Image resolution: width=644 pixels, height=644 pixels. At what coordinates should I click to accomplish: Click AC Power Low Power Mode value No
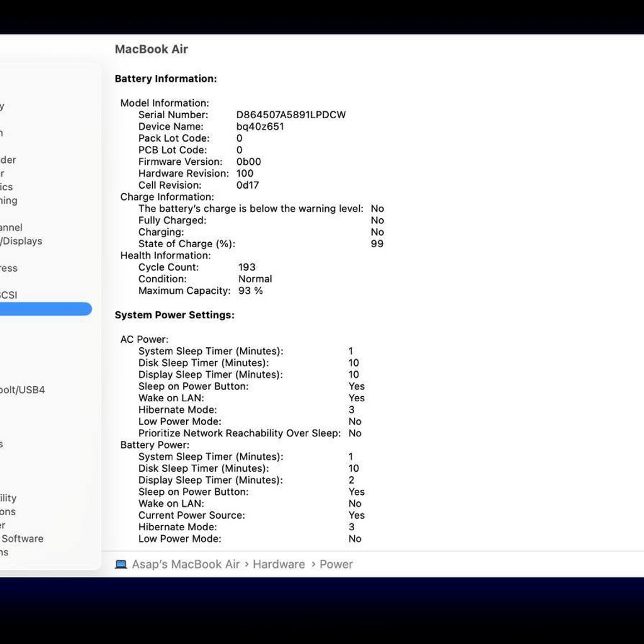pos(355,421)
